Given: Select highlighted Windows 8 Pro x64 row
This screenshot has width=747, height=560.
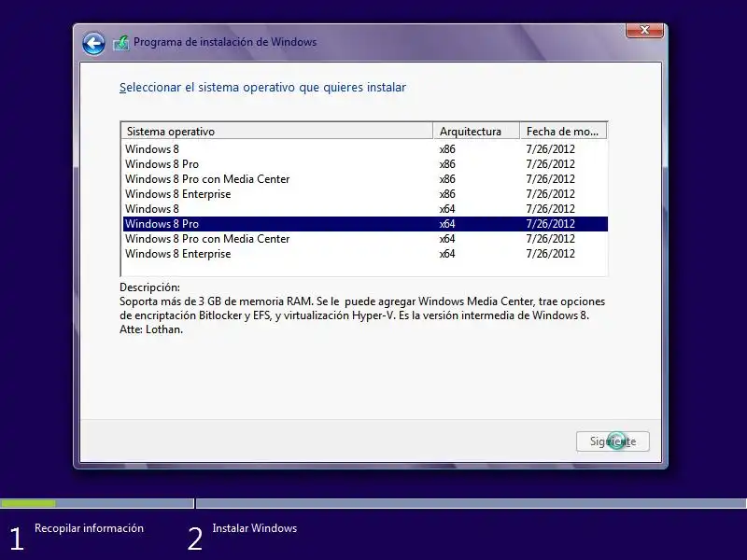Looking at the screenshot, I should [365, 224].
